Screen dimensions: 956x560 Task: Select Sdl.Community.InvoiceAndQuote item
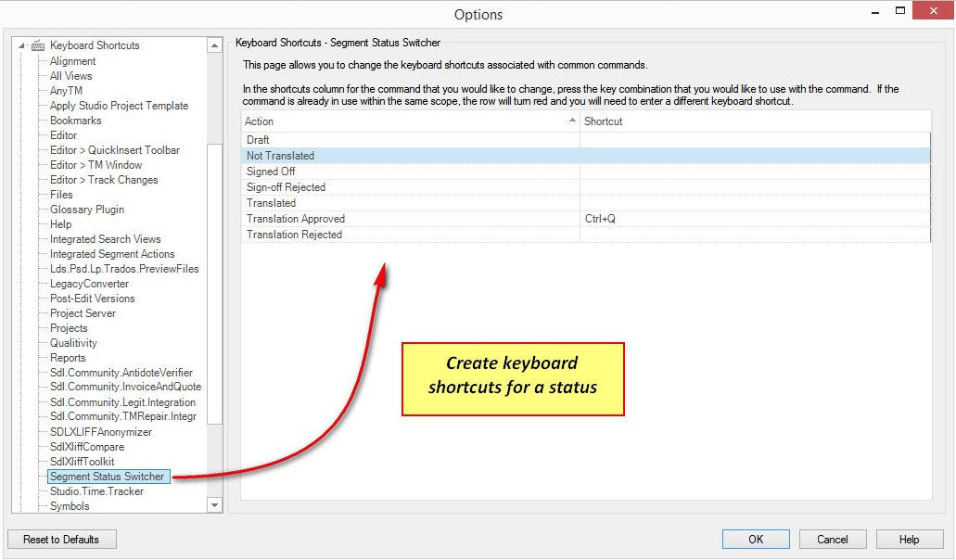click(x=125, y=387)
